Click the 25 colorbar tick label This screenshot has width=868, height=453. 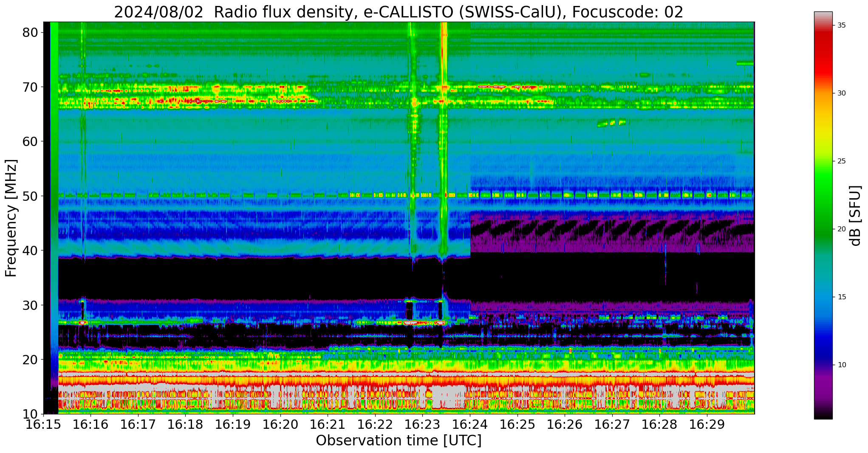842,161
